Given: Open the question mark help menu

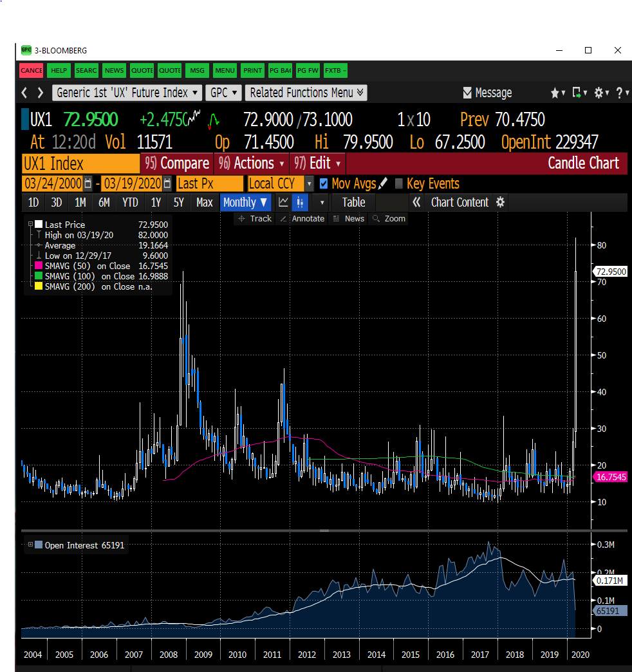Looking at the screenshot, I should [x=622, y=93].
